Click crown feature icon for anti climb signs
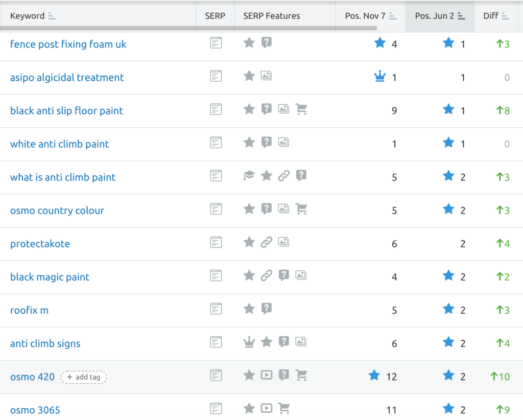This screenshot has height=420, width=523. (x=249, y=342)
